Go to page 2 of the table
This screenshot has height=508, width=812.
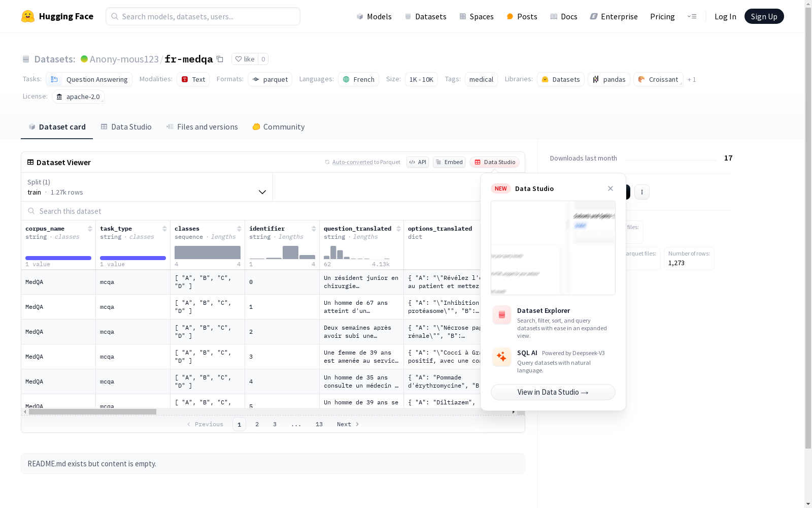pyautogui.click(x=257, y=424)
